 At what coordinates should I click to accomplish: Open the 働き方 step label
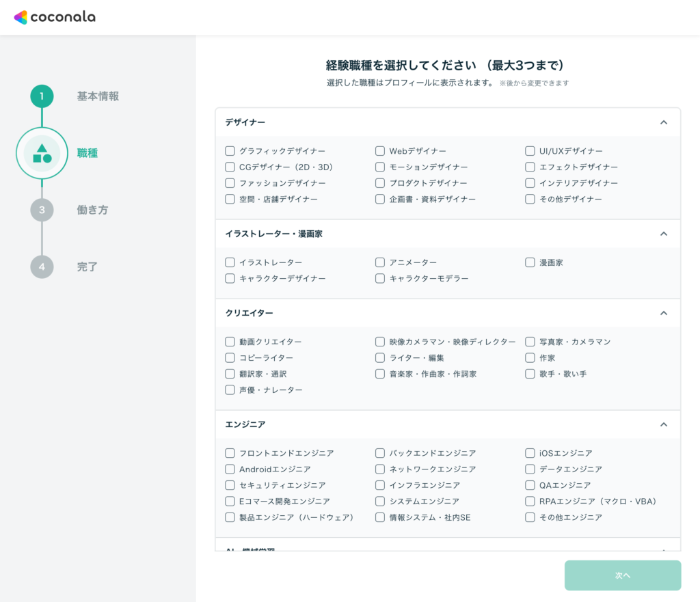point(92,210)
